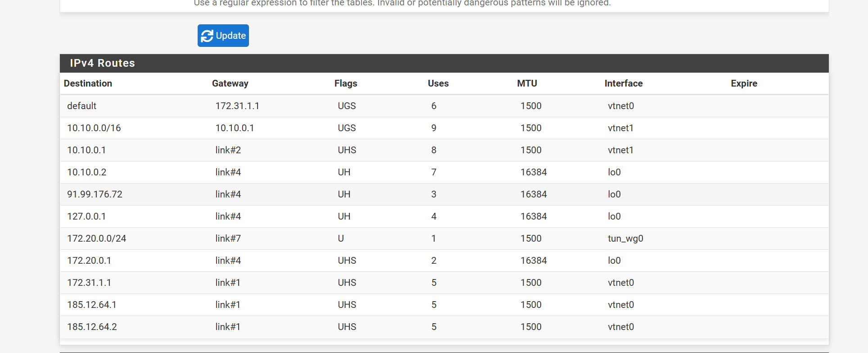Viewport: 868px width, 353px height.
Task: Select destination 91.99.176.72
Action: coord(95,194)
